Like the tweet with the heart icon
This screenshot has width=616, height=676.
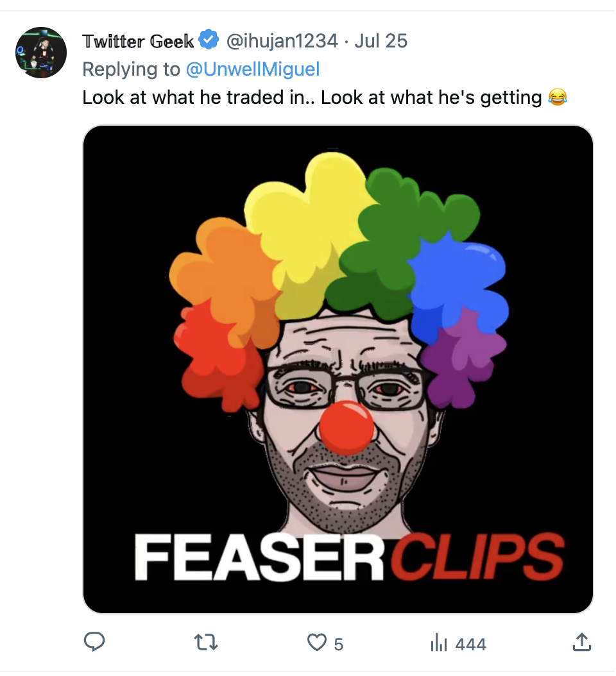point(317,642)
